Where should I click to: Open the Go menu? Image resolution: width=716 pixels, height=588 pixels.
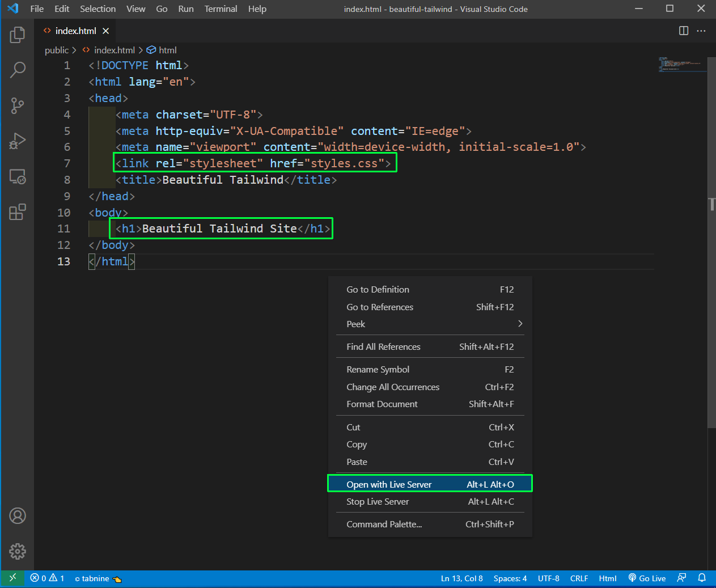click(x=162, y=9)
